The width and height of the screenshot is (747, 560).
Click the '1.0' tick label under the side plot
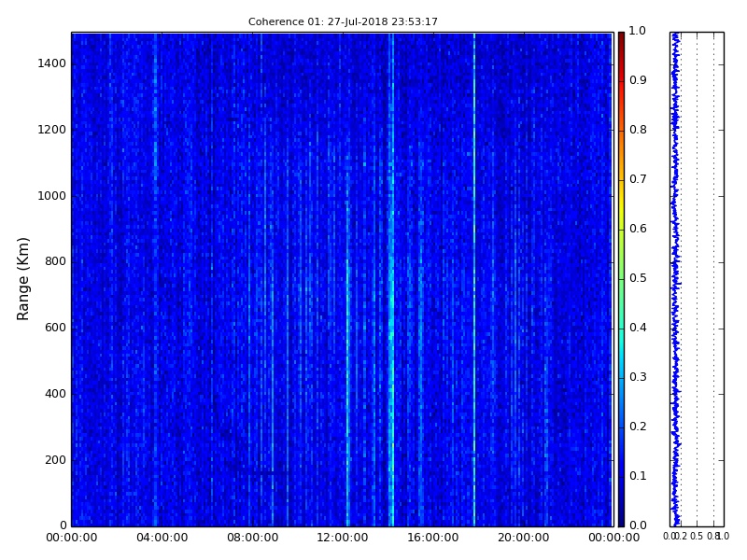click(x=723, y=537)
